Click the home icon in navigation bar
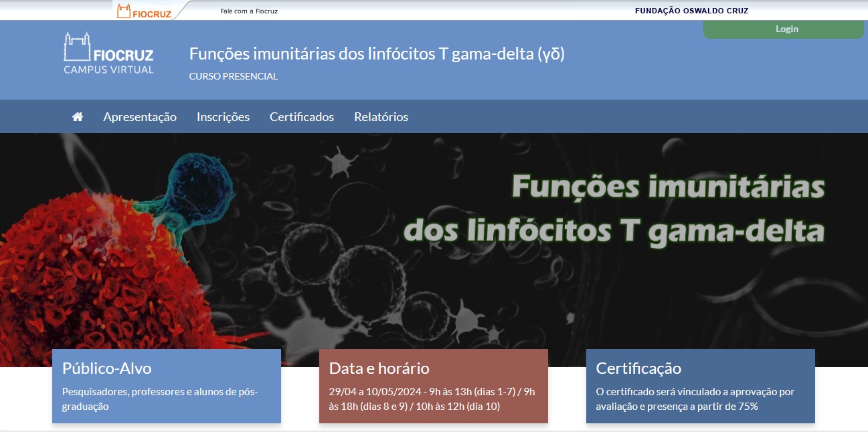 [x=78, y=116]
